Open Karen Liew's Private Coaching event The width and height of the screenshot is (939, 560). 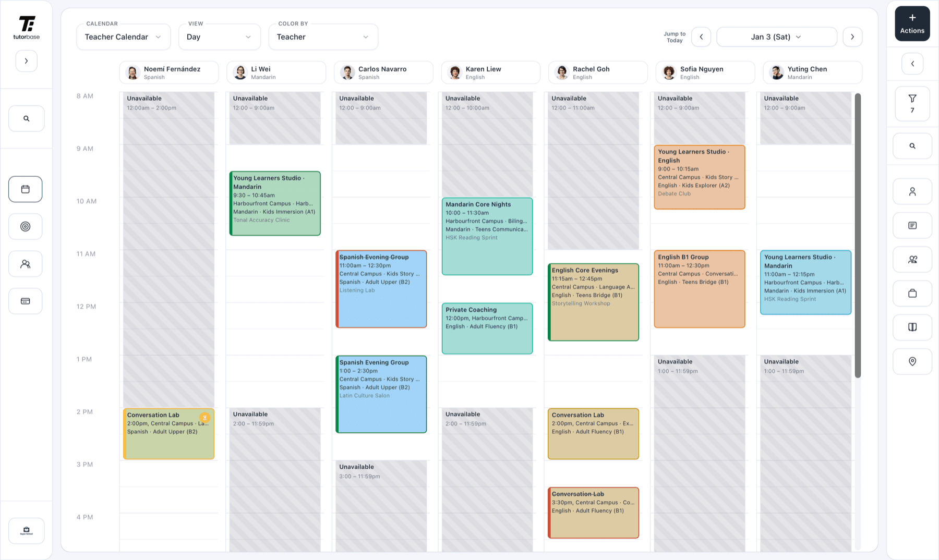coord(487,328)
